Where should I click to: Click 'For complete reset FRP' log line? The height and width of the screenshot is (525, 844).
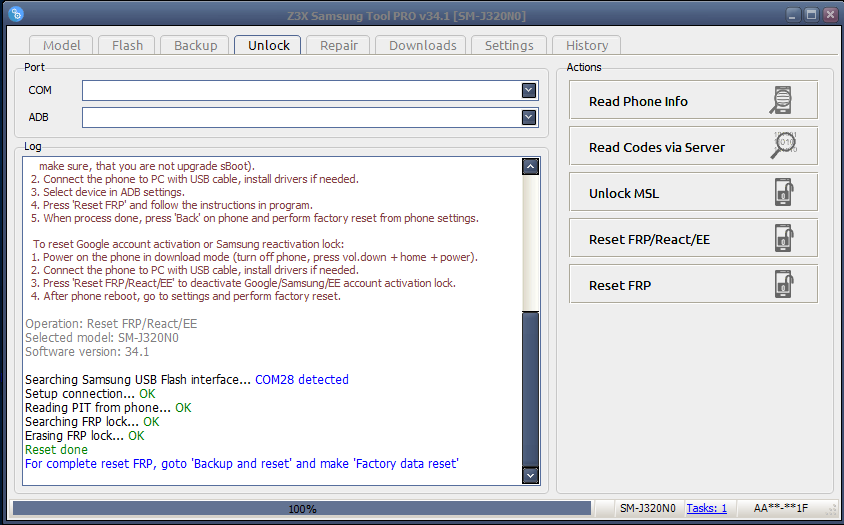click(242, 464)
